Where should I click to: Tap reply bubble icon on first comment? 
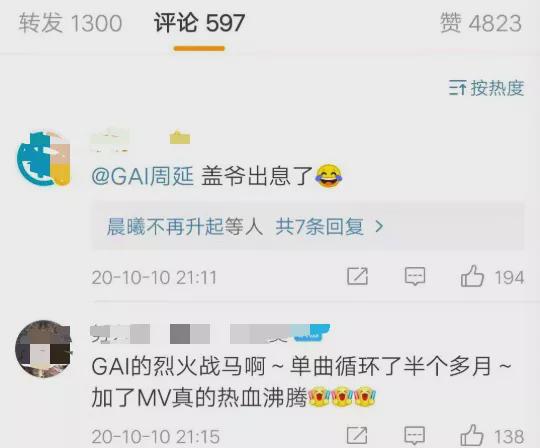[415, 277]
